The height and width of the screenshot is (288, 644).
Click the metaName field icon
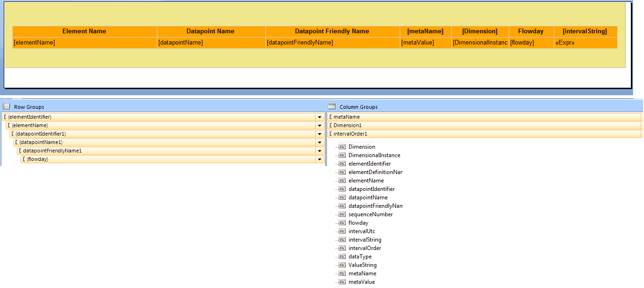click(342, 273)
